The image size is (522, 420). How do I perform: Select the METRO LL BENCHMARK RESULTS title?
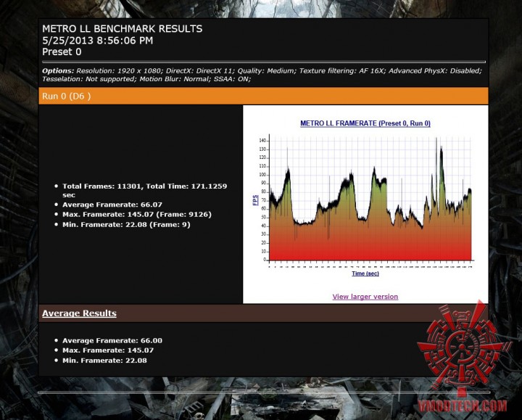coord(123,28)
